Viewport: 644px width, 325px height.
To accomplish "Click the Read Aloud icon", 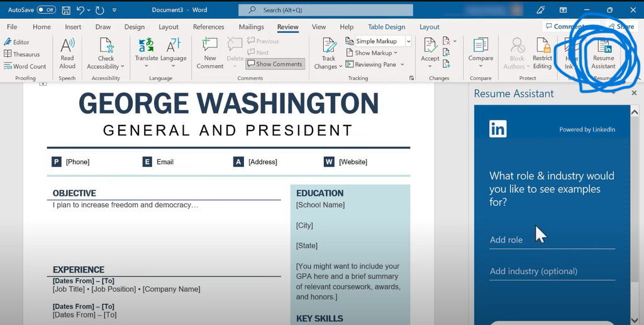I will (67, 52).
